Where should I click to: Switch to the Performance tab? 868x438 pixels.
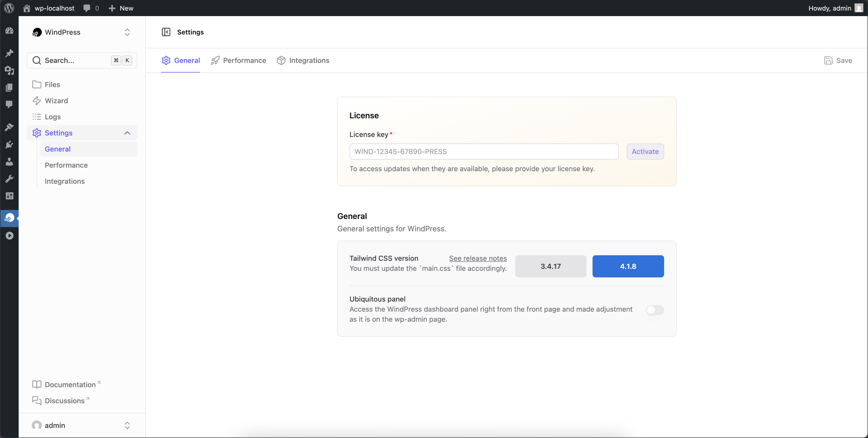click(x=239, y=60)
